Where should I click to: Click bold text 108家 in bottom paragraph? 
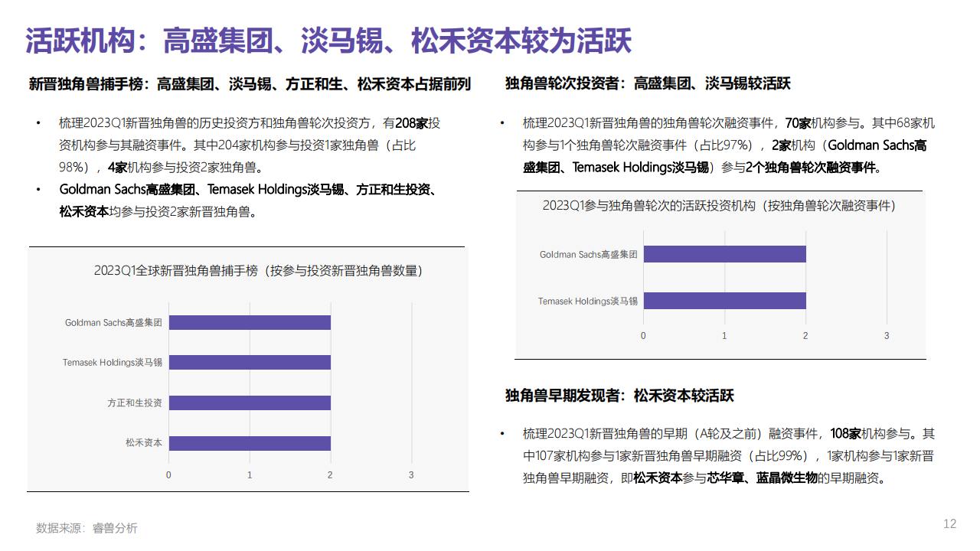[846, 434]
